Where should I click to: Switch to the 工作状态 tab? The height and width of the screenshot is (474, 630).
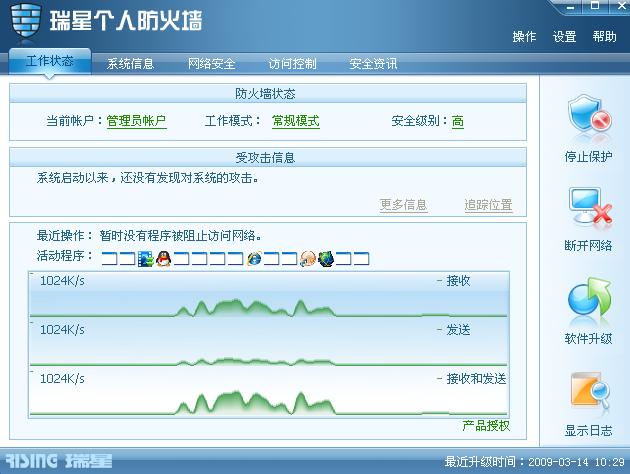50,61
